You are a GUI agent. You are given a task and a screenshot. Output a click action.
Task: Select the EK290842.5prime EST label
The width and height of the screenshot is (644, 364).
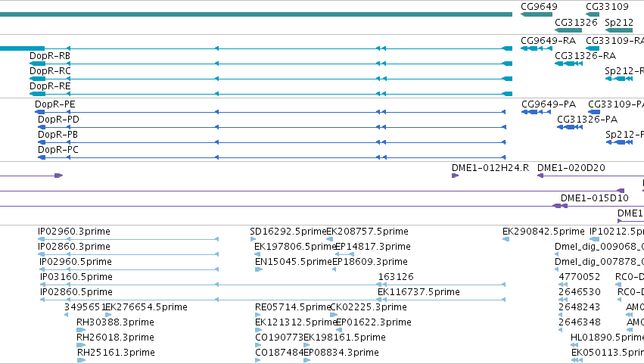[543, 232]
